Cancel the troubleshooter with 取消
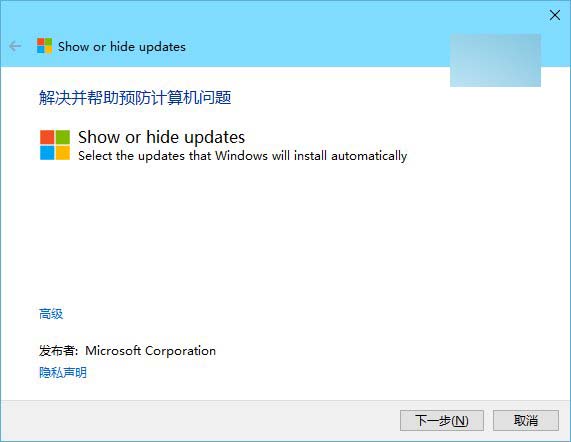571x442 pixels. [525, 421]
